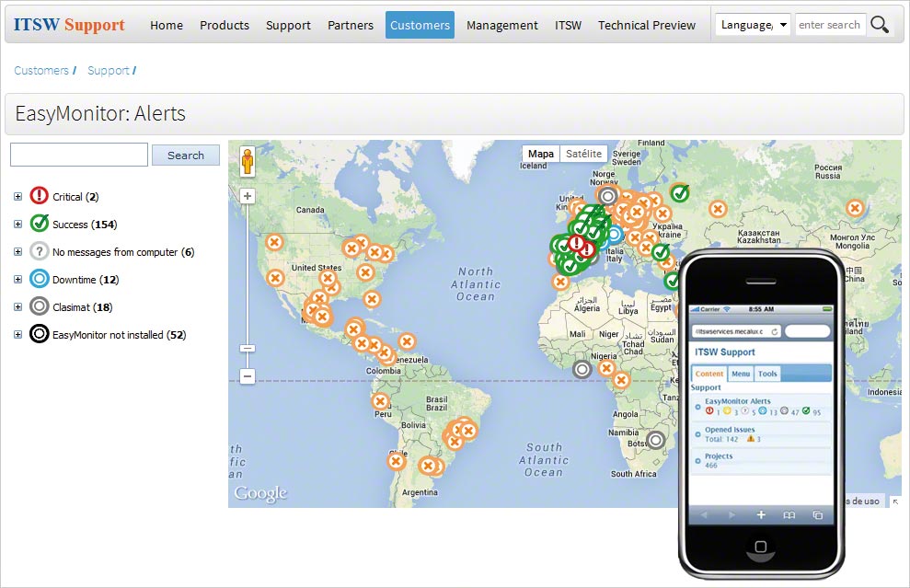The image size is (910, 588).
Task: Select the red Critical alert icon in legend
Action: [x=39, y=196]
